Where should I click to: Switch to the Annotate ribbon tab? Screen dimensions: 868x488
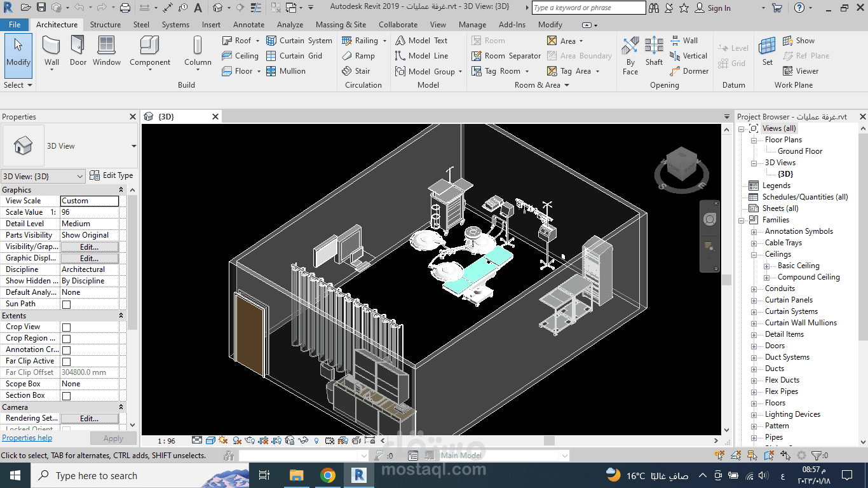[248, 24]
